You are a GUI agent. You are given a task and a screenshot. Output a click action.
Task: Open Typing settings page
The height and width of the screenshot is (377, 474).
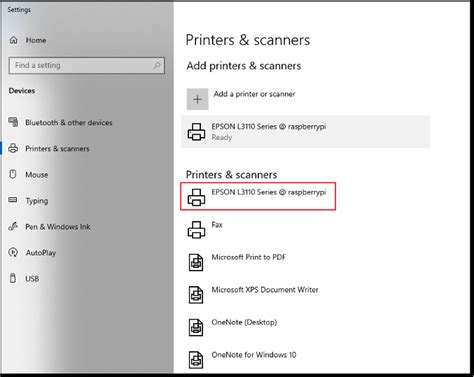(37, 201)
